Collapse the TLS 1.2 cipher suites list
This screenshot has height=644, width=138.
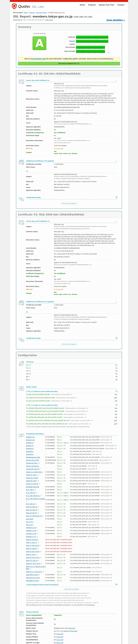pyautogui.click(x=117, y=405)
